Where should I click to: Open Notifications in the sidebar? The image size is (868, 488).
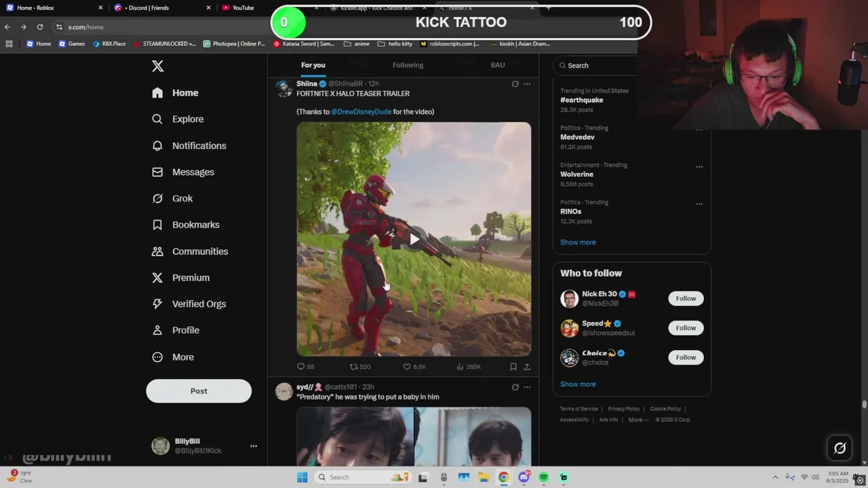click(189, 146)
